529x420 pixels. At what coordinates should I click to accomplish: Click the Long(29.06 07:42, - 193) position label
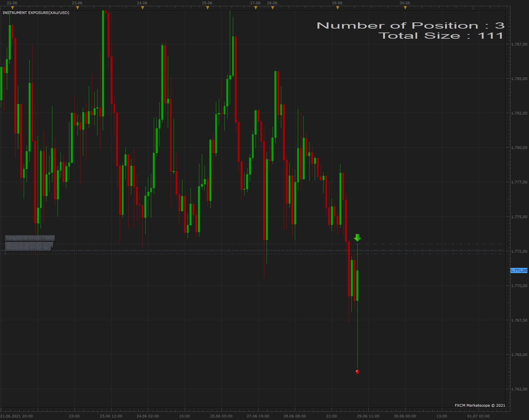coord(30,238)
